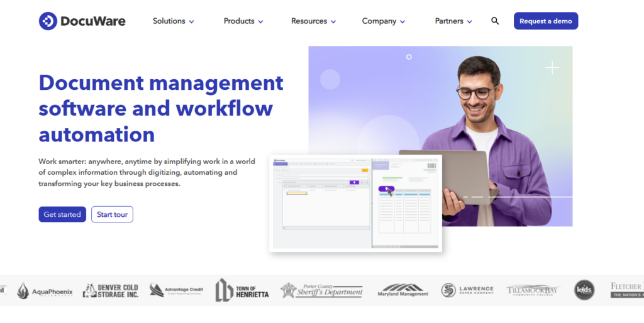Expand the Solutions dropdown chevron
This screenshot has height=323, width=644.
tap(191, 21)
